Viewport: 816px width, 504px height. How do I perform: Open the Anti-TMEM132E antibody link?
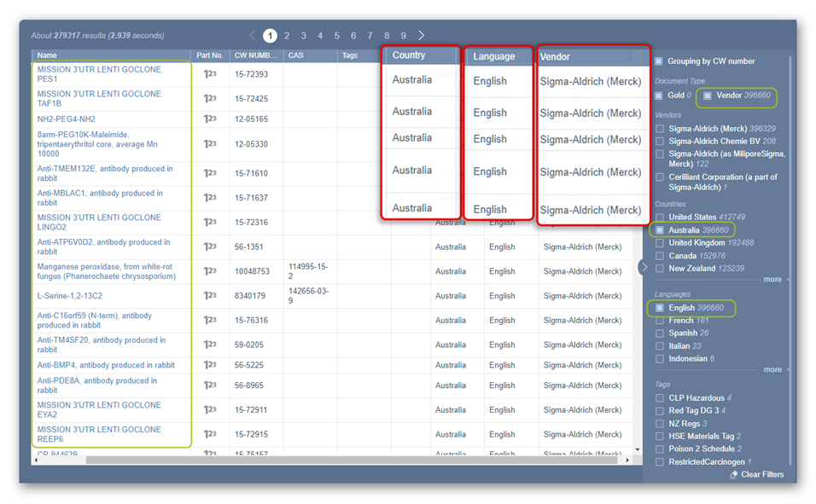point(104,173)
